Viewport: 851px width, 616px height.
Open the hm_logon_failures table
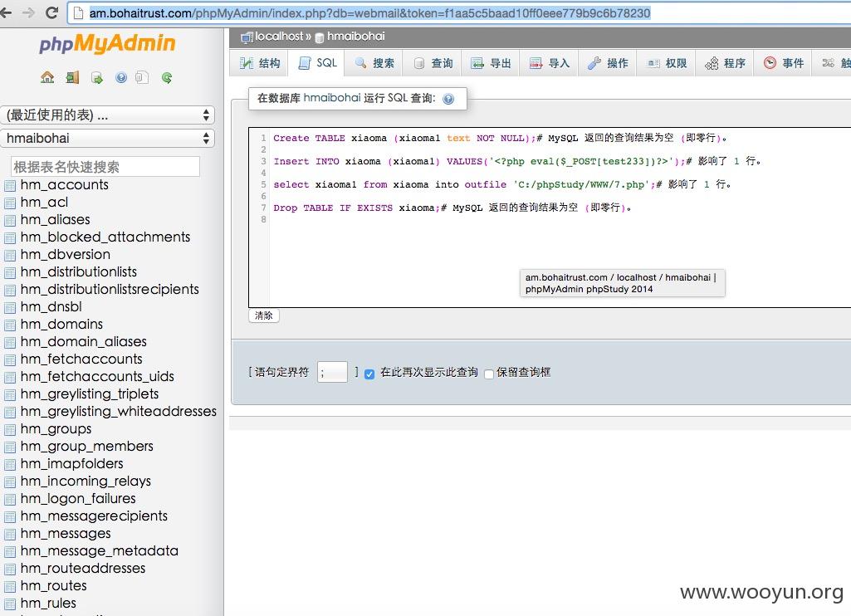click(78, 498)
